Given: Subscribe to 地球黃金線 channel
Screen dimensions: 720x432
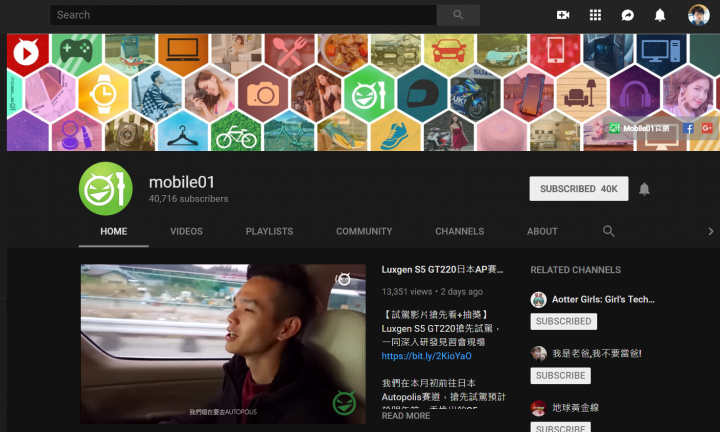Looking at the screenshot, I should point(560,427).
